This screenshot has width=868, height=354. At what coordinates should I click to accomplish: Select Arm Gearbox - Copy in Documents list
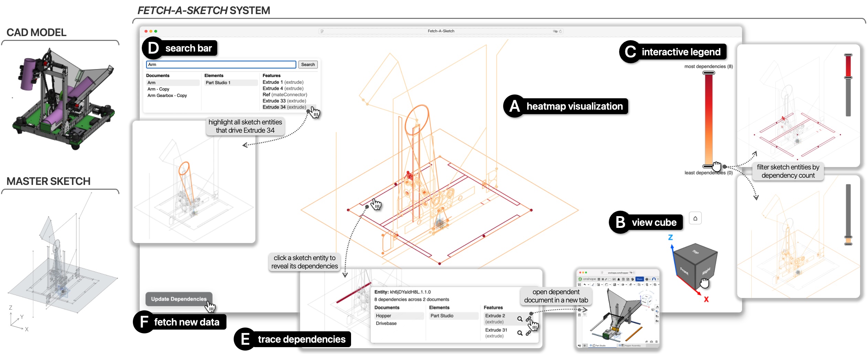[x=167, y=96]
